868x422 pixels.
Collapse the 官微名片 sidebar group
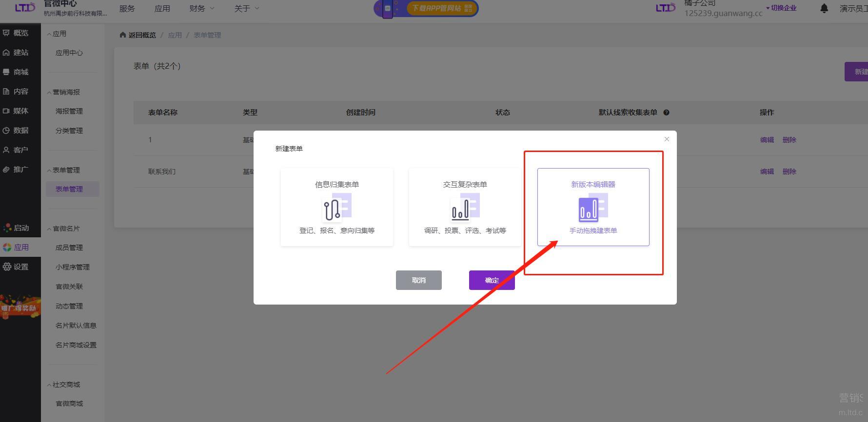(63, 229)
